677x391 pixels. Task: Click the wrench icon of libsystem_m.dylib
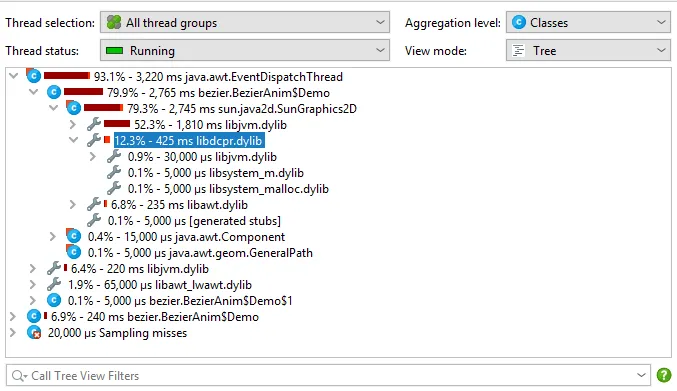pyautogui.click(x=114, y=172)
